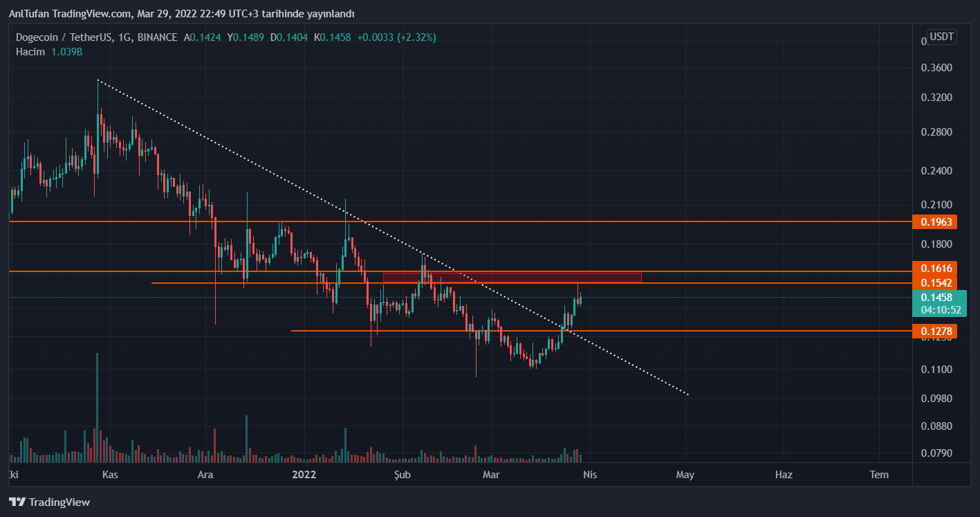This screenshot has width=980, height=517.
Task: Click the 2022 marker on time axis
Action: click(304, 475)
